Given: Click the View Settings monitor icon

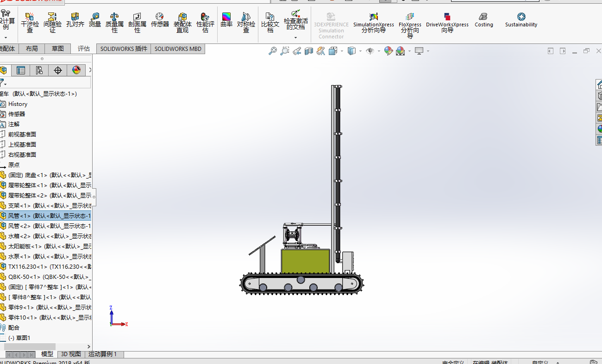Looking at the screenshot, I should coord(419,51).
